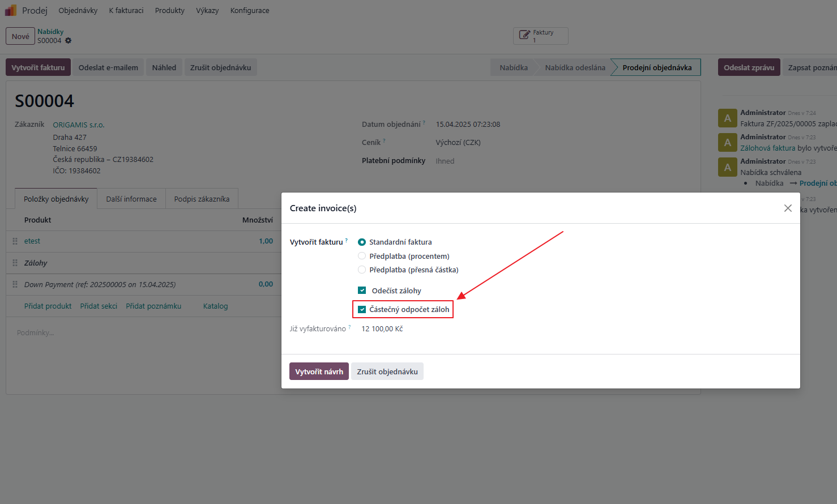Choose Předplatba (procentem) radio option
The height and width of the screenshot is (504, 837).
pos(362,256)
